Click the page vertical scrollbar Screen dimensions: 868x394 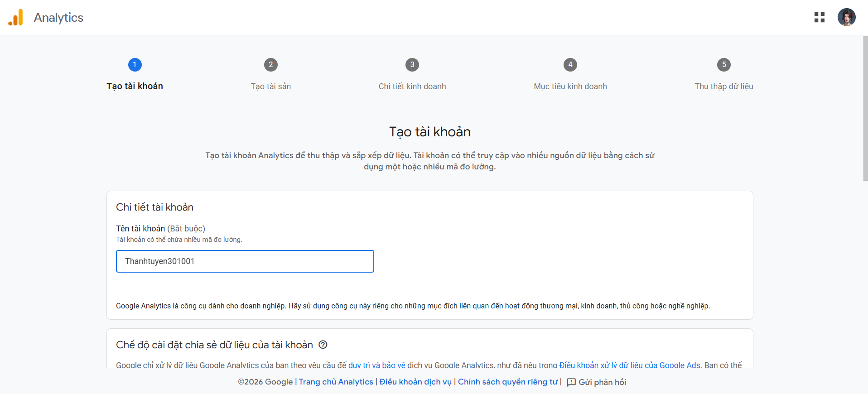pos(865,109)
